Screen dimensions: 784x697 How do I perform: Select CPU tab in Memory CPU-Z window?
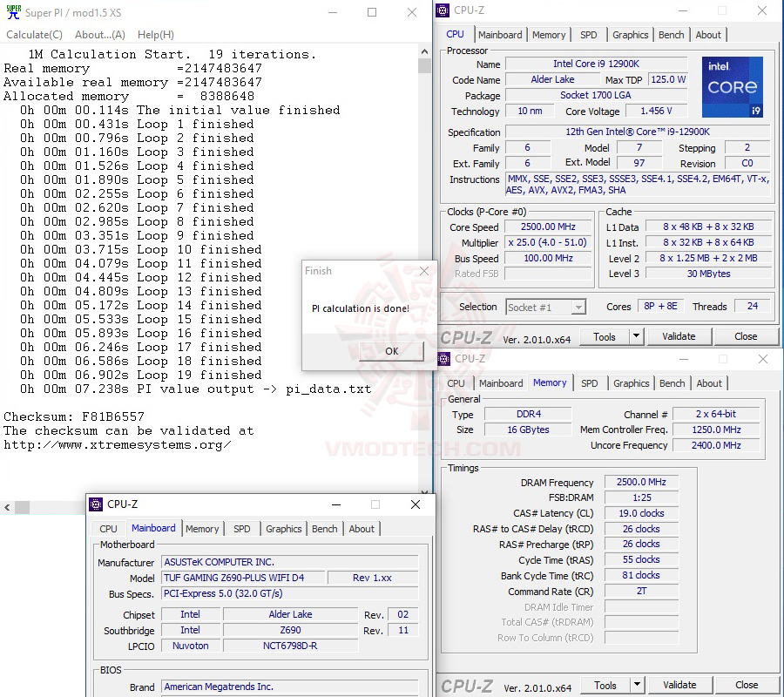pos(456,383)
